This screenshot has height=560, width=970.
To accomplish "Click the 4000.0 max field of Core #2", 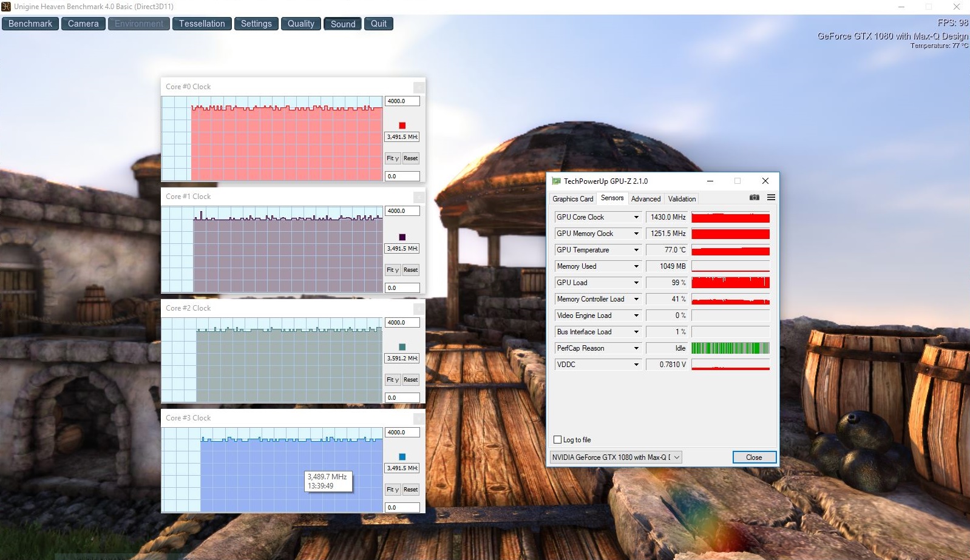I will 402,323.
